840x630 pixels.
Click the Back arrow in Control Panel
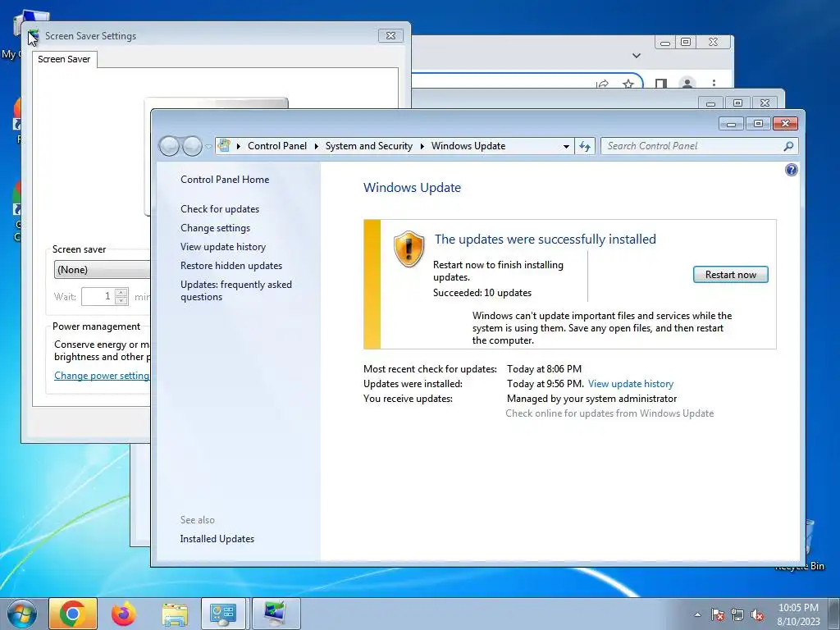169,146
